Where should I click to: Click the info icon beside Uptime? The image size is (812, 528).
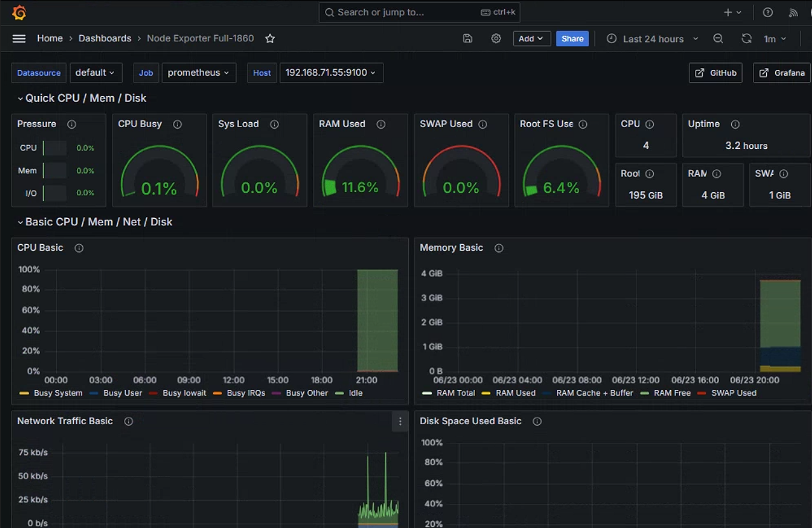[x=735, y=125]
